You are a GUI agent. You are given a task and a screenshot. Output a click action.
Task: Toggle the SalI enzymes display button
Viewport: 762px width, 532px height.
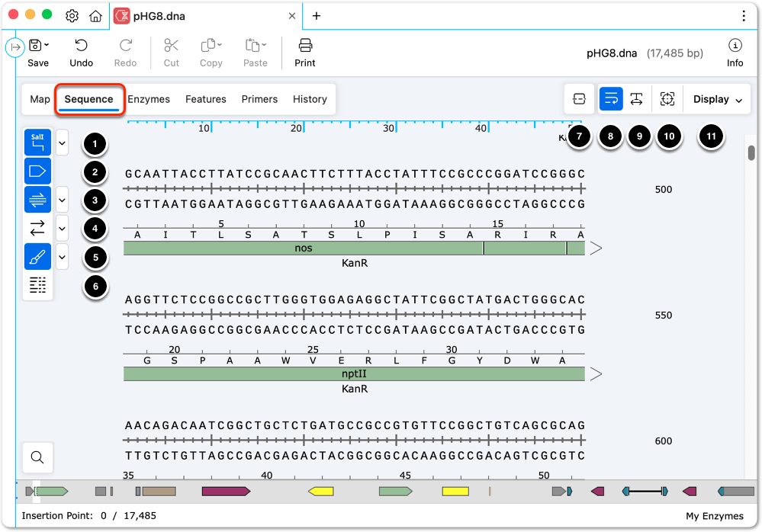[x=37, y=143]
